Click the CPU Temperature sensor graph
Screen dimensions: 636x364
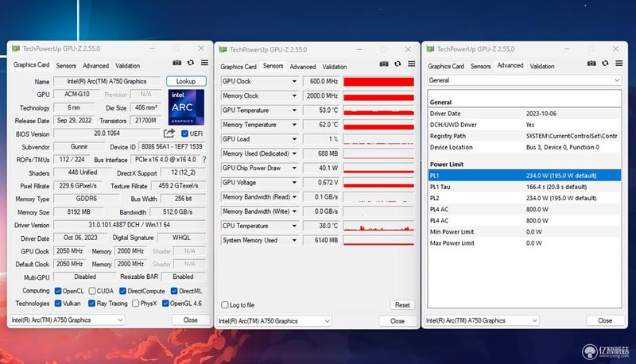(x=378, y=227)
